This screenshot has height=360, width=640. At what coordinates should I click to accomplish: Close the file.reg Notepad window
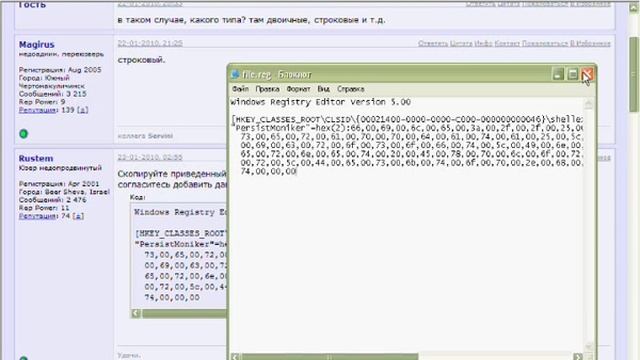[587, 74]
